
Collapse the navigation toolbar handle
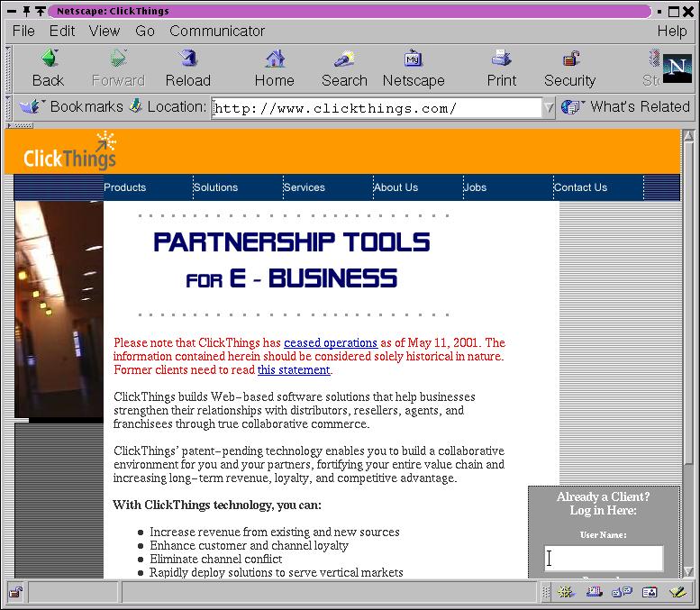click(7, 68)
